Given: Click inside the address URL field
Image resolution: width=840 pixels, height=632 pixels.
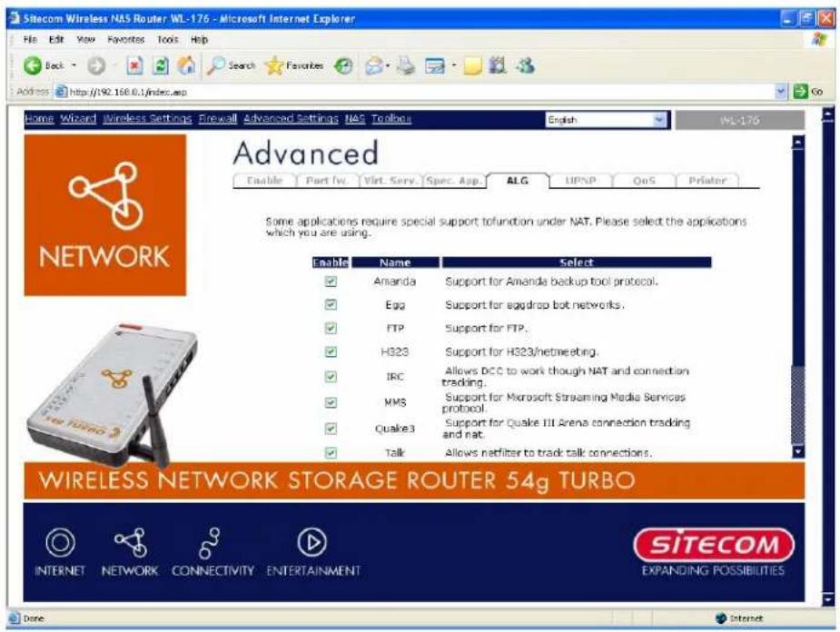Looking at the screenshot, I should (x=420, y=92).
